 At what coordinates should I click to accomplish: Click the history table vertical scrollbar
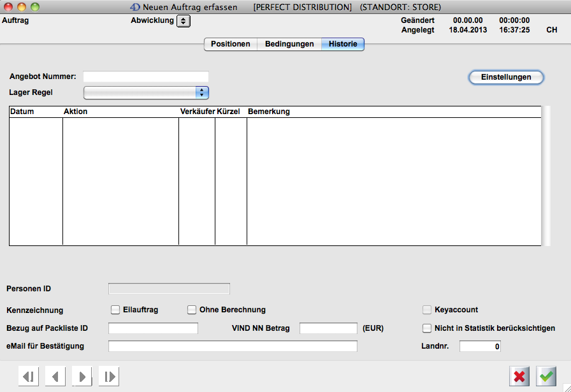(546, 176)
